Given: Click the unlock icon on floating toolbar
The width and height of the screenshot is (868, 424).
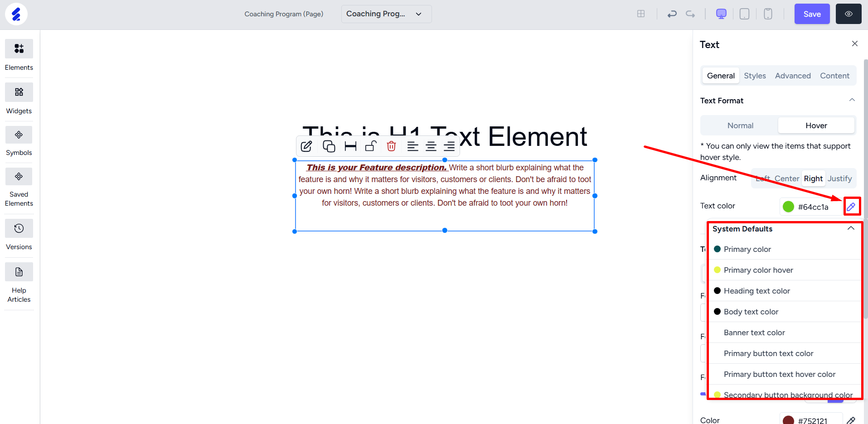Looking at the screenshot, I should point(371,146).
